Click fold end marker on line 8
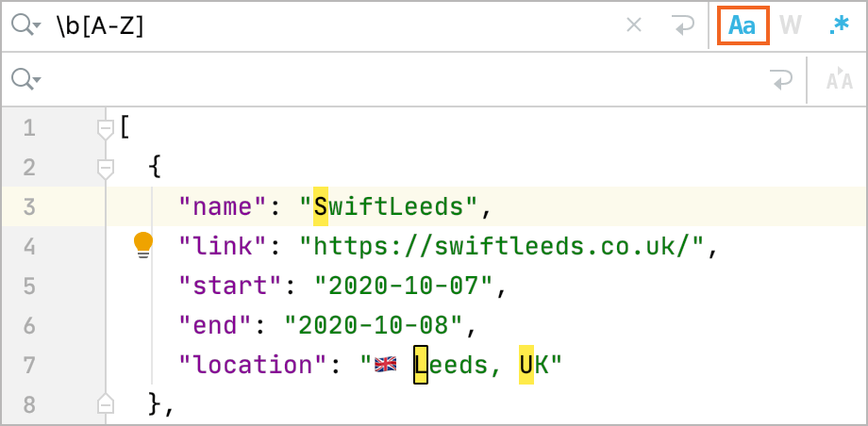Image resolution: width=868 pixels, height=426 pixels. (105, 404)
